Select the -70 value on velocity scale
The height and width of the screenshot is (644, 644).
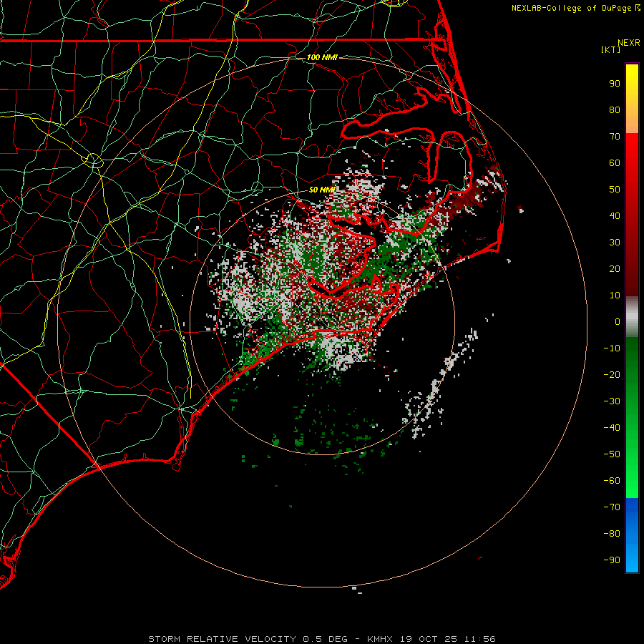612,507
